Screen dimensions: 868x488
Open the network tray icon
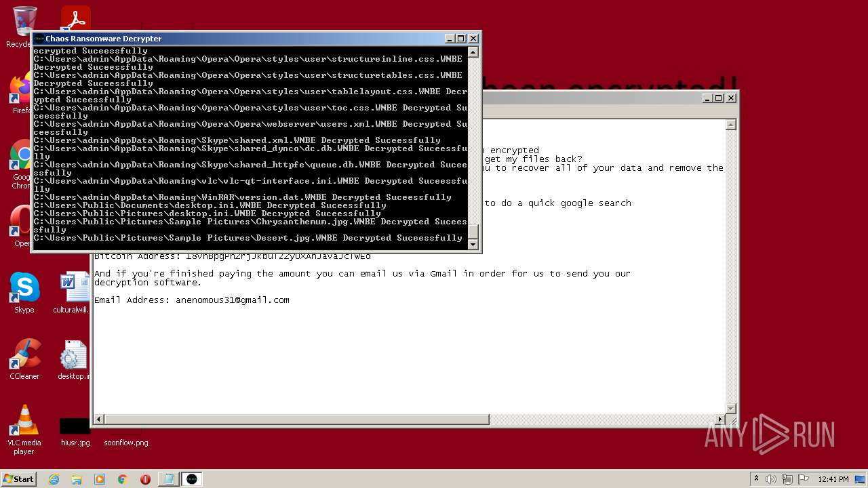point(787,479)
